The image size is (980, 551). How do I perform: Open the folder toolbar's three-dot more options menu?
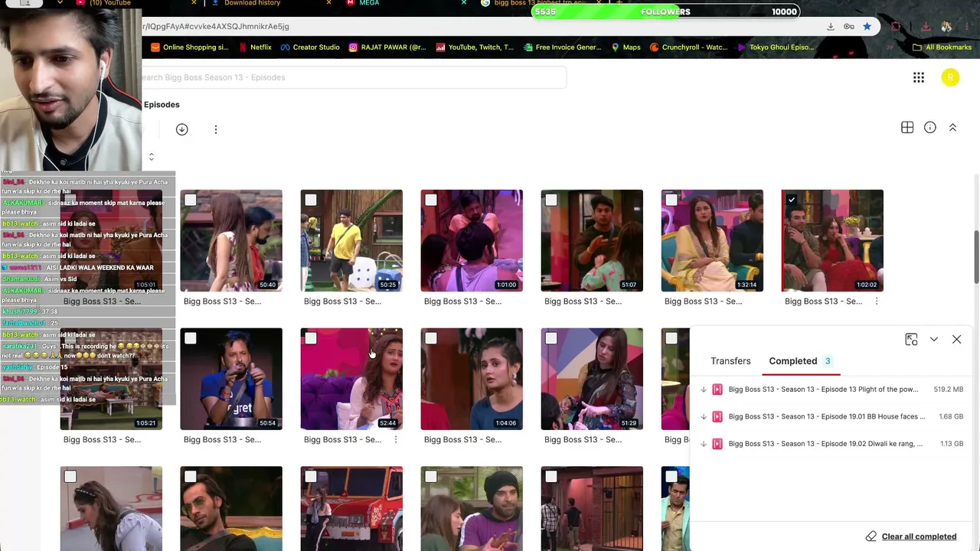click(x=216, y=129)
